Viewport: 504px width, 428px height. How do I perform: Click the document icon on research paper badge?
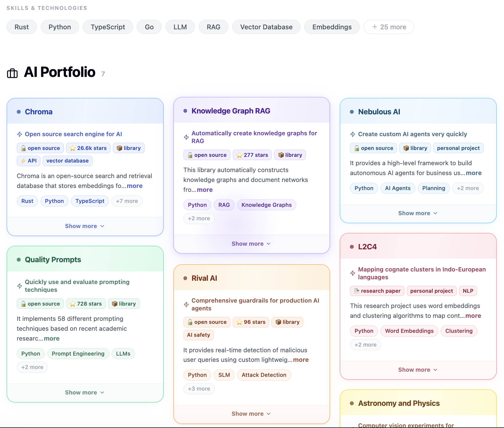(356, 291)
